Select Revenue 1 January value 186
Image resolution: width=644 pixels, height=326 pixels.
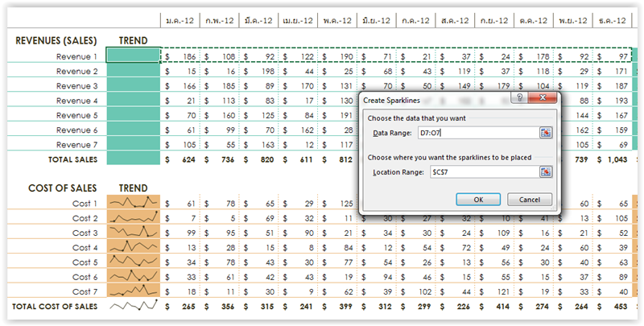(189, 56)
